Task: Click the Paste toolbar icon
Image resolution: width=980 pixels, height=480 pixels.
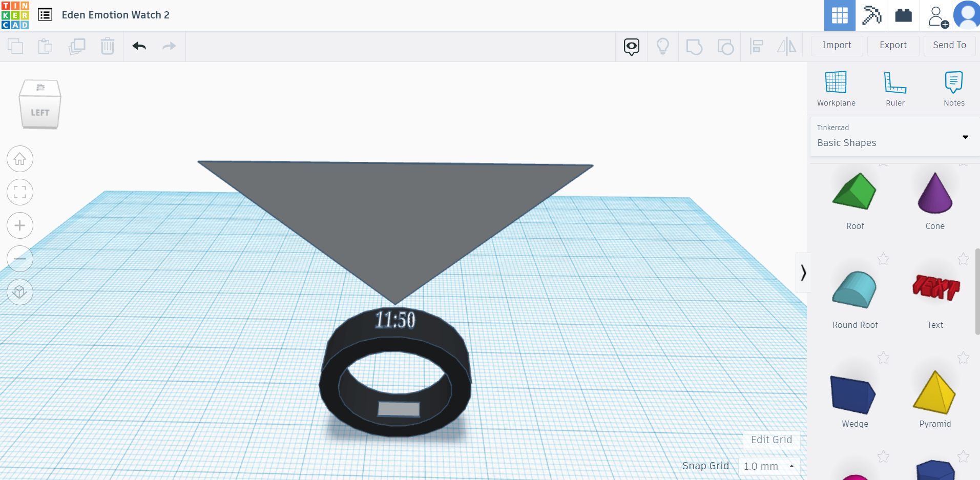Action: coord(46,46)
